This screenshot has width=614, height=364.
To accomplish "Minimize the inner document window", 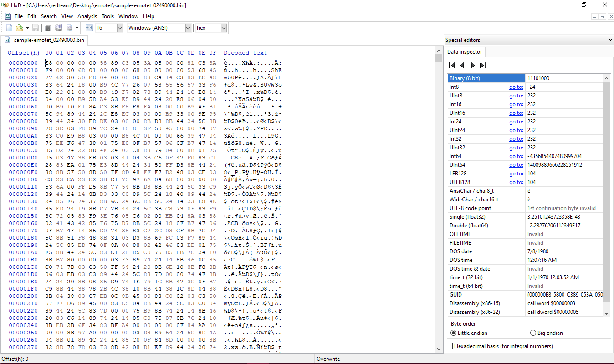I will [594, 17].
